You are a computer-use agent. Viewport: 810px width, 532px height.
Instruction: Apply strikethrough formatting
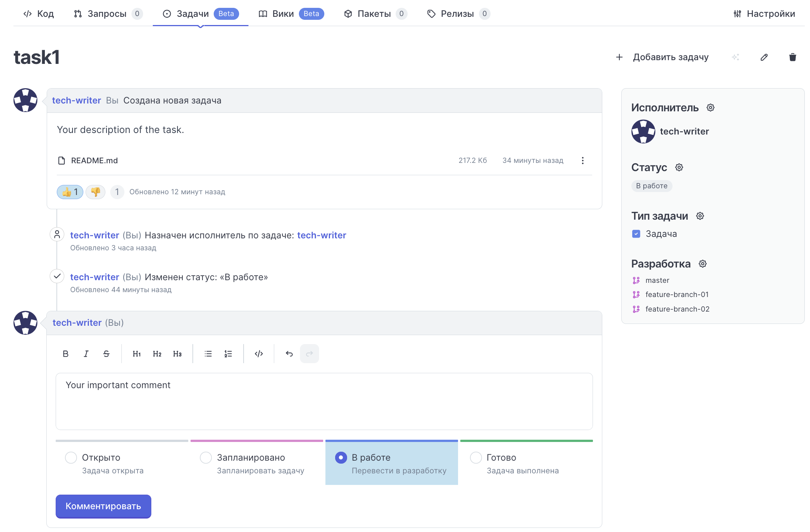point(106,354)
